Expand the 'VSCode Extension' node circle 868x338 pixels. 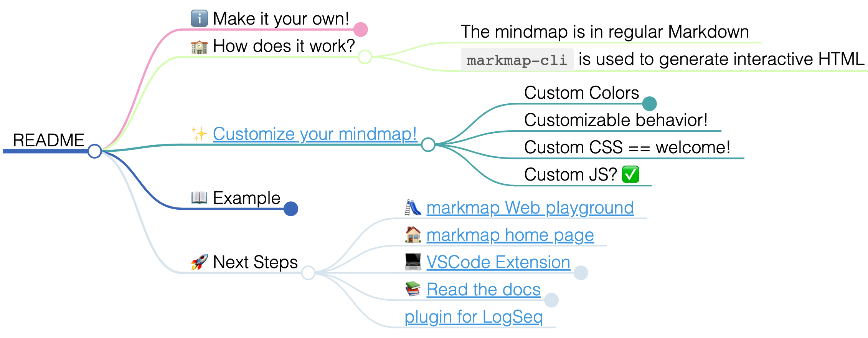tap(581, 273)
